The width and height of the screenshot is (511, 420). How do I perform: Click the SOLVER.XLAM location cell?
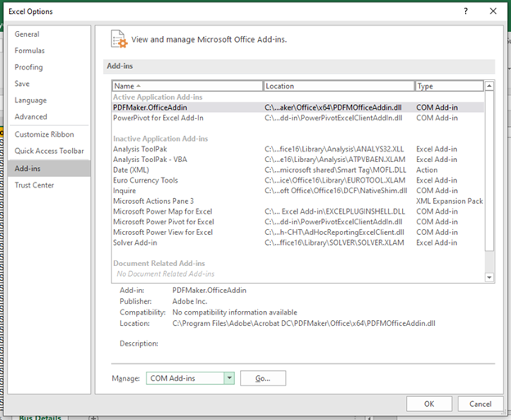(334, 242)
